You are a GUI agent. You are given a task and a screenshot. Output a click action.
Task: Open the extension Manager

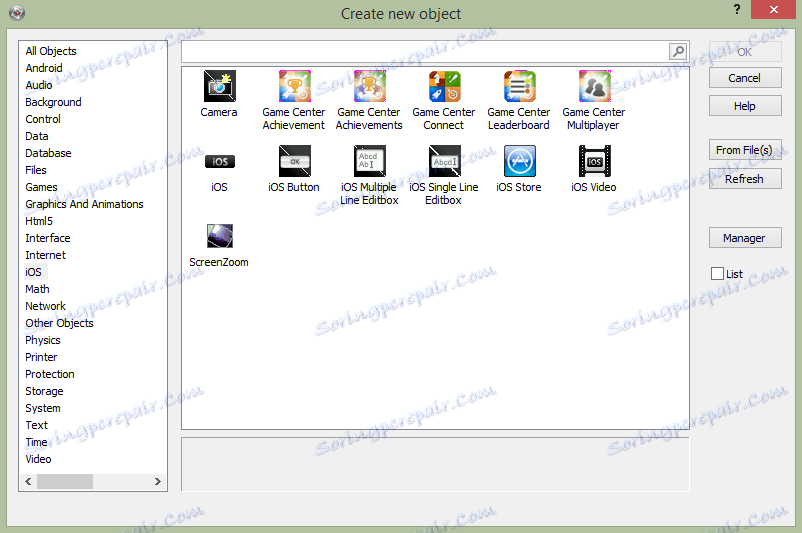745,238
